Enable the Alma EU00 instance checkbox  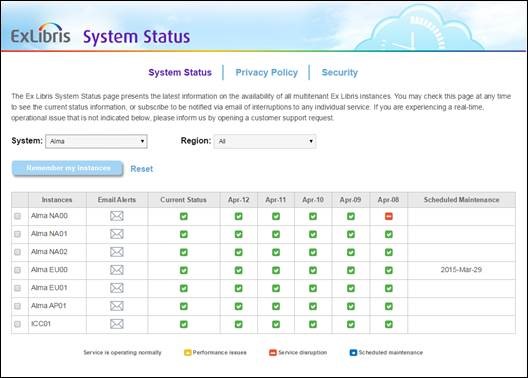[18, 270]
